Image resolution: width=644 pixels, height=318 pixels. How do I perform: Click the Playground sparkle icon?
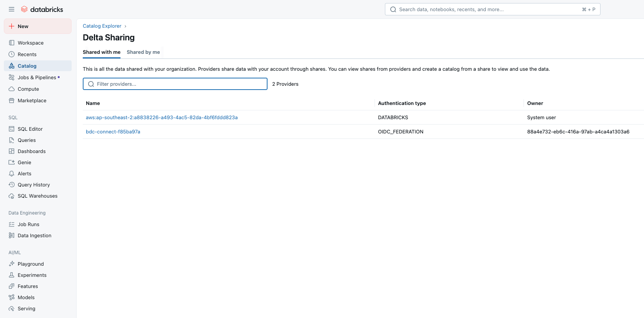coord(12,264)
